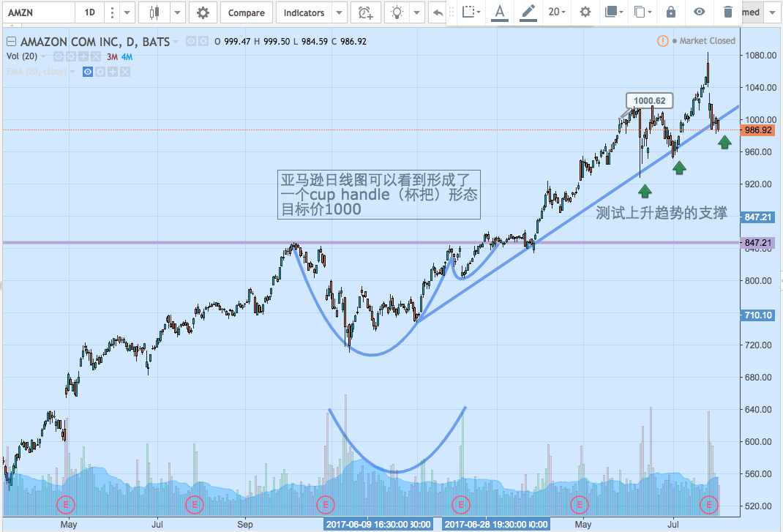Expand the Vol (20) legend dropdown arrow
This screenshot has height=532, width=783.
click(43, 56)
